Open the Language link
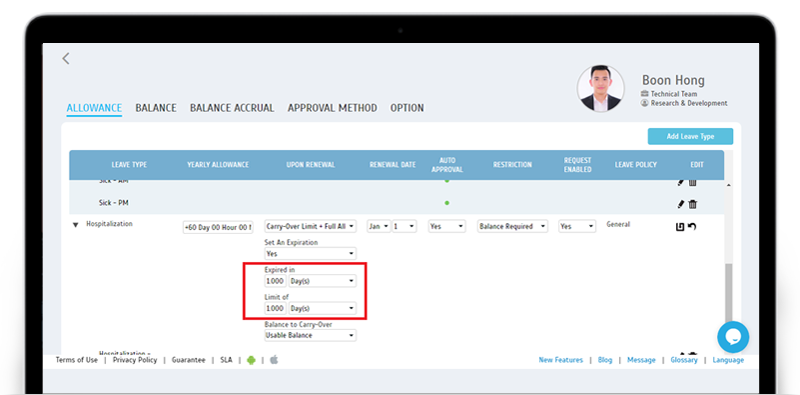This screenshot has height=395, width=800. tap(728, 360)
